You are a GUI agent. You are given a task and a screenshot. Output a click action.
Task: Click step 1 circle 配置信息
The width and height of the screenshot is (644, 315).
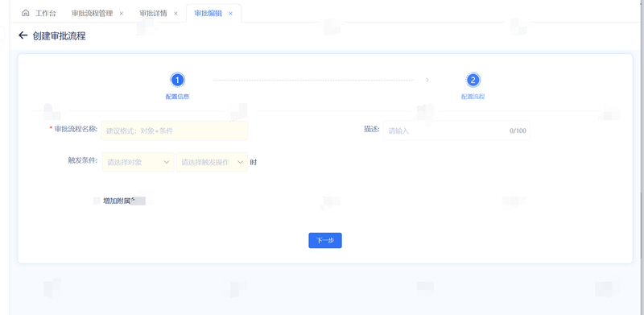tap(177, 80)
